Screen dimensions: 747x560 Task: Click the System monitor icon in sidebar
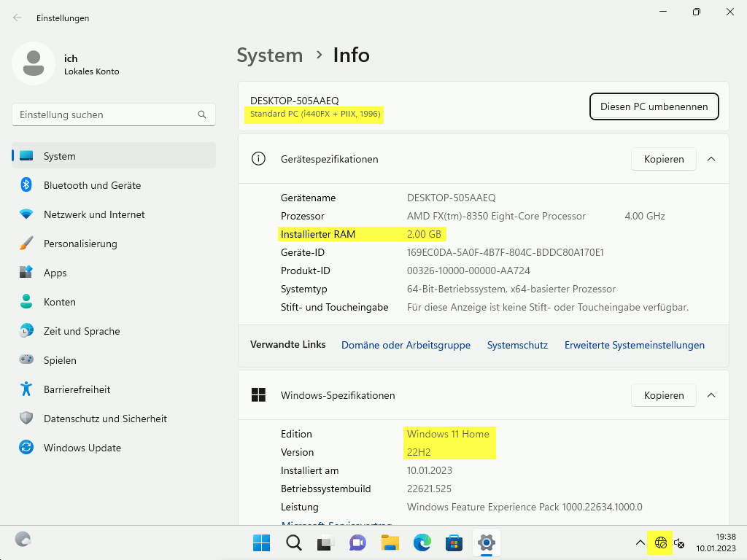click(26, 156)
